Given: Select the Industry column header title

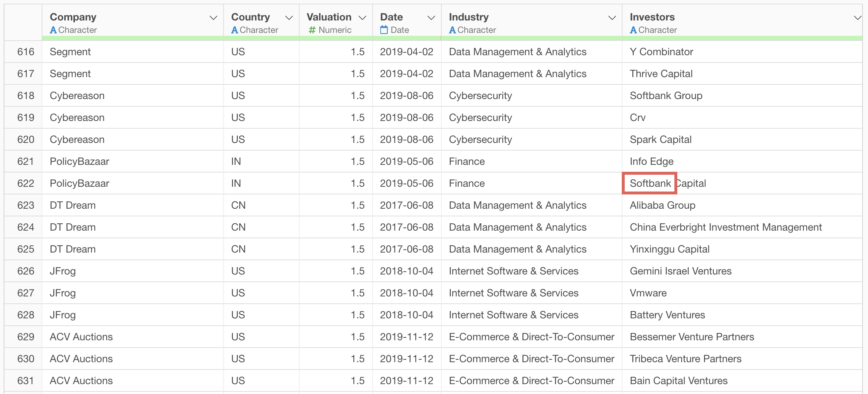Looking at the screenshot, I should point(469,17).
